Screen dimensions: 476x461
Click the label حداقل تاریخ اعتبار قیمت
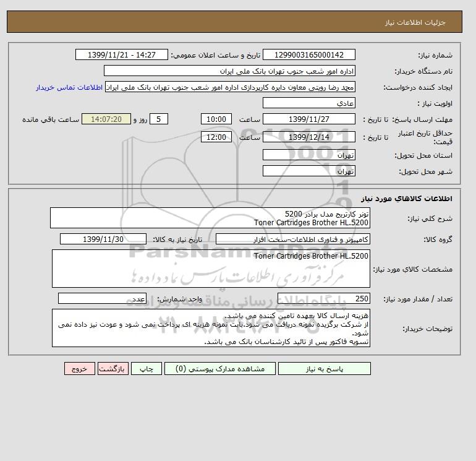pos(425,137)
